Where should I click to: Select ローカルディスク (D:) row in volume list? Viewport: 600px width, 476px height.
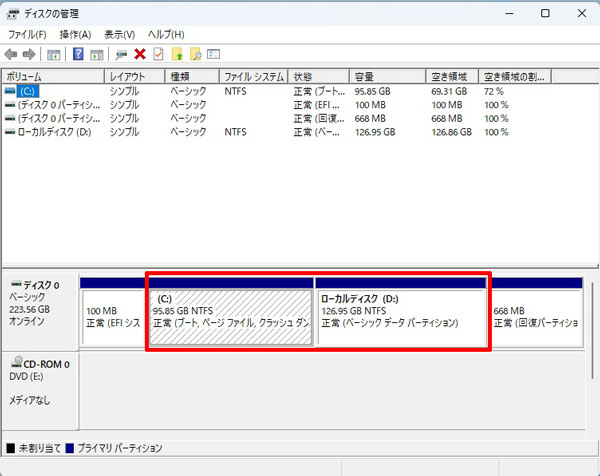[50, 131]
